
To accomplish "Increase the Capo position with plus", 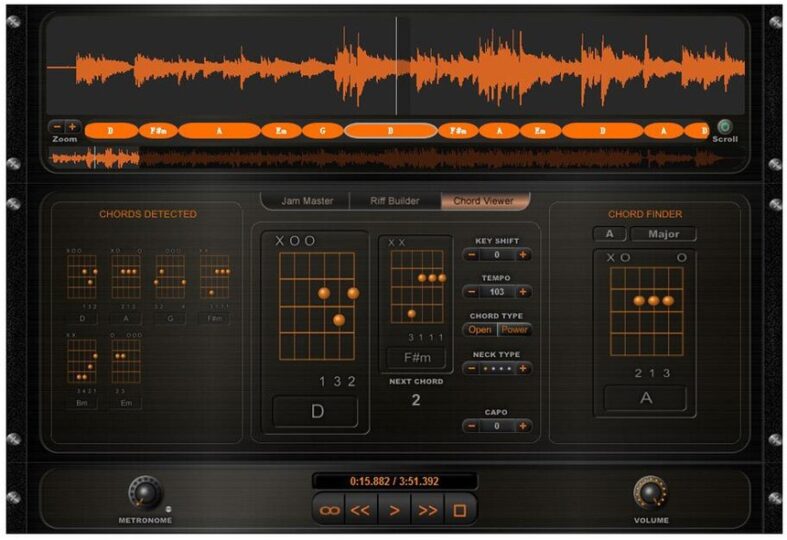I will pyautogui.click(x=523, y=426).
